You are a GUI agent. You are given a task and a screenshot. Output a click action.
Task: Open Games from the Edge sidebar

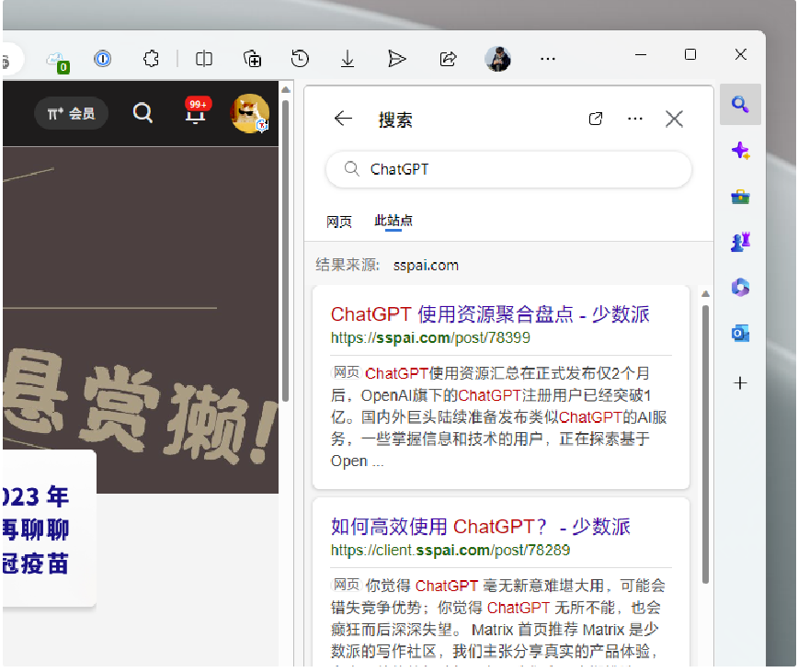point(740,242)
